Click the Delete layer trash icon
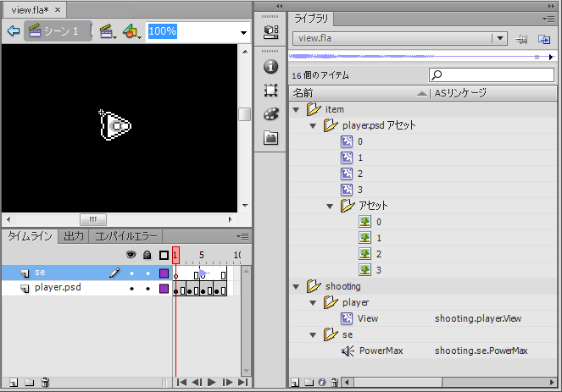Screen dimensions: 562x392 (45, 383)
